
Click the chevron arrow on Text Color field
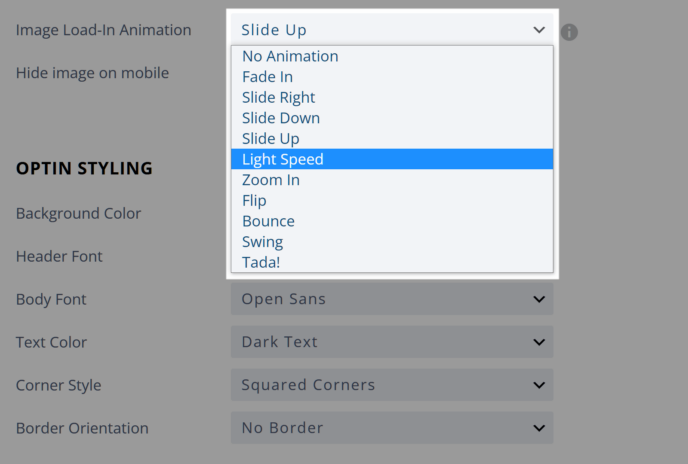[539, 342]
